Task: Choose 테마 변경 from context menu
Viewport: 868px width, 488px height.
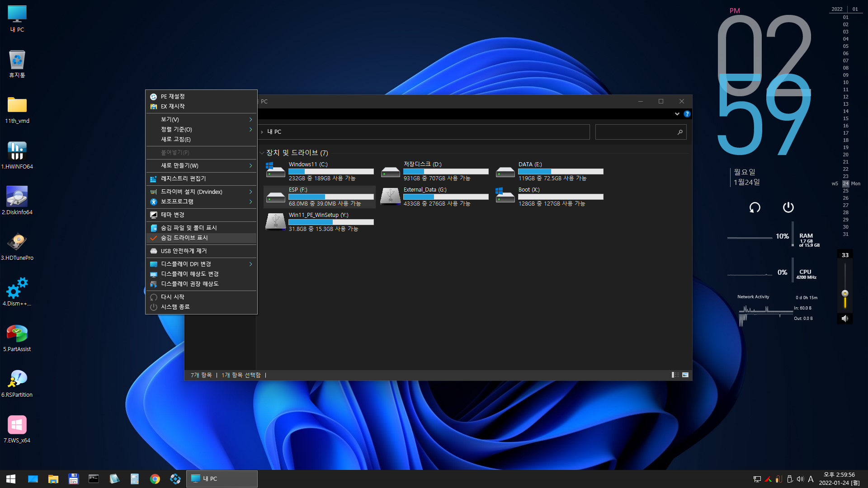Action: click(202, 215)
